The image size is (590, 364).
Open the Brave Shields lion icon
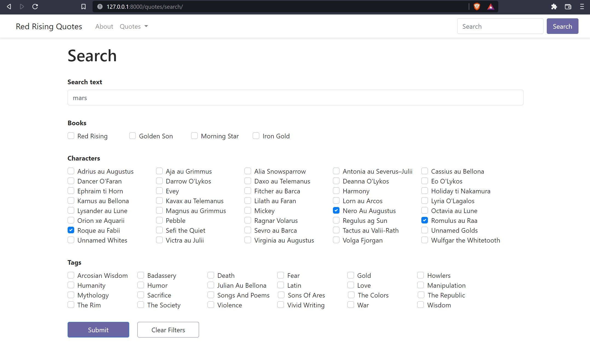click(477, 7)
